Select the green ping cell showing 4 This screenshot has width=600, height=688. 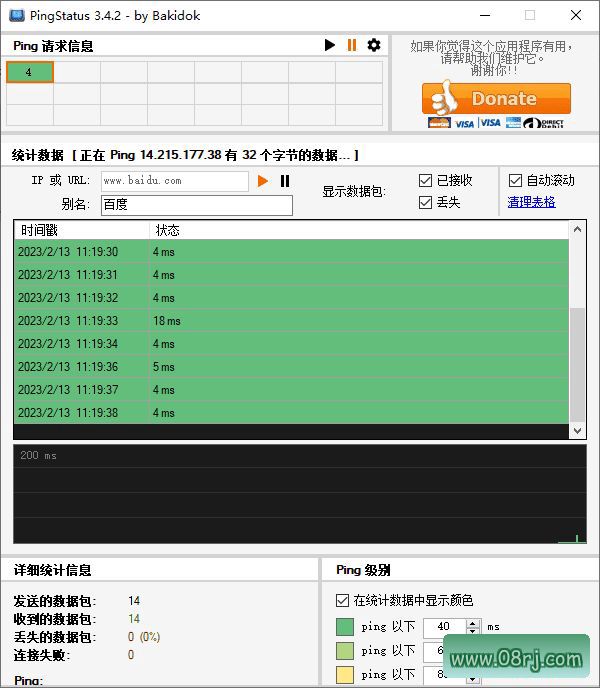30,72
